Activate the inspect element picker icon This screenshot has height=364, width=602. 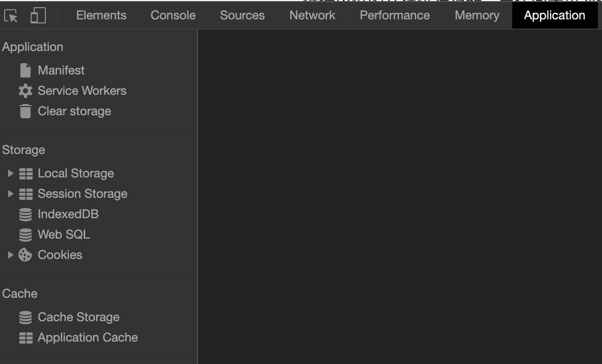pos(11,16)
